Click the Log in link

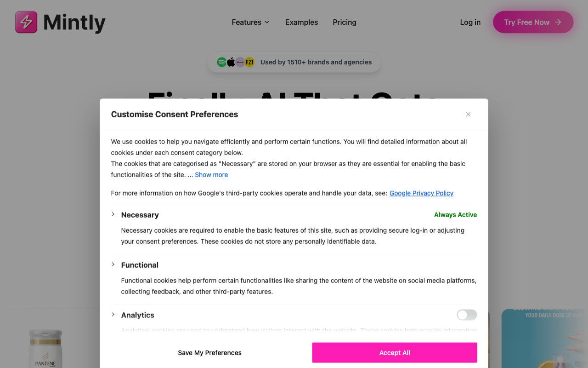click(x=470, y=22)
